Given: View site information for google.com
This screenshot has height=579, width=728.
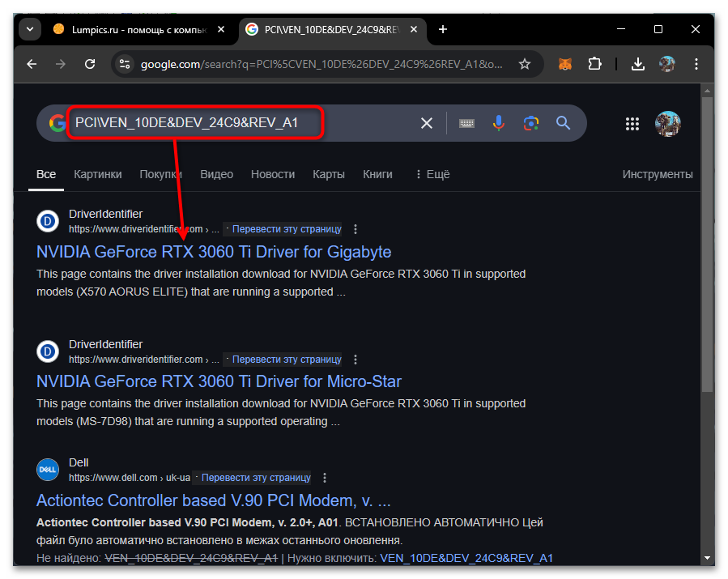Looking at the screenshot, I should [125, 64].
